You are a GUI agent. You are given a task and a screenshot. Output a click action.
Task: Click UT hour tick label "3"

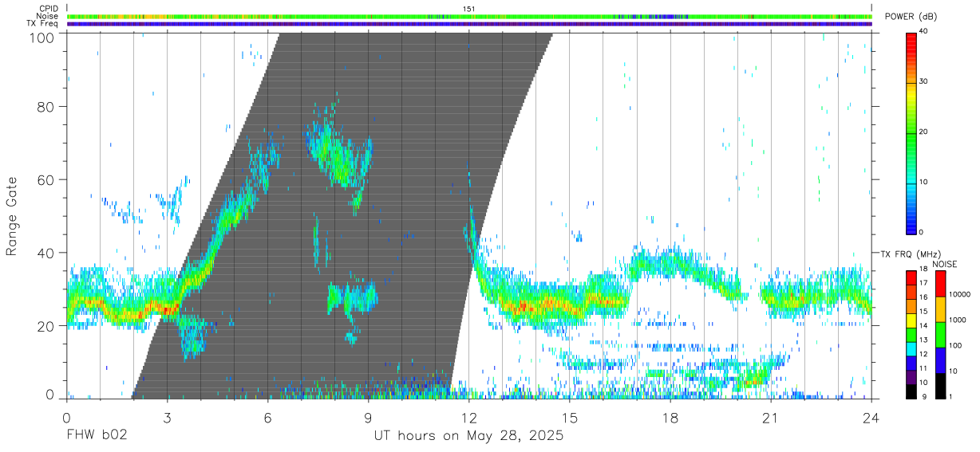click(x=167, y=418)
